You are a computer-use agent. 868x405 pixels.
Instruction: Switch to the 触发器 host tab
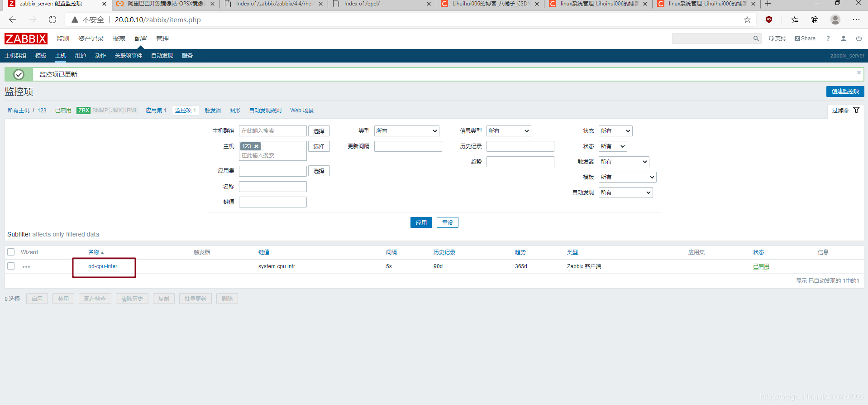pos(213,111)
